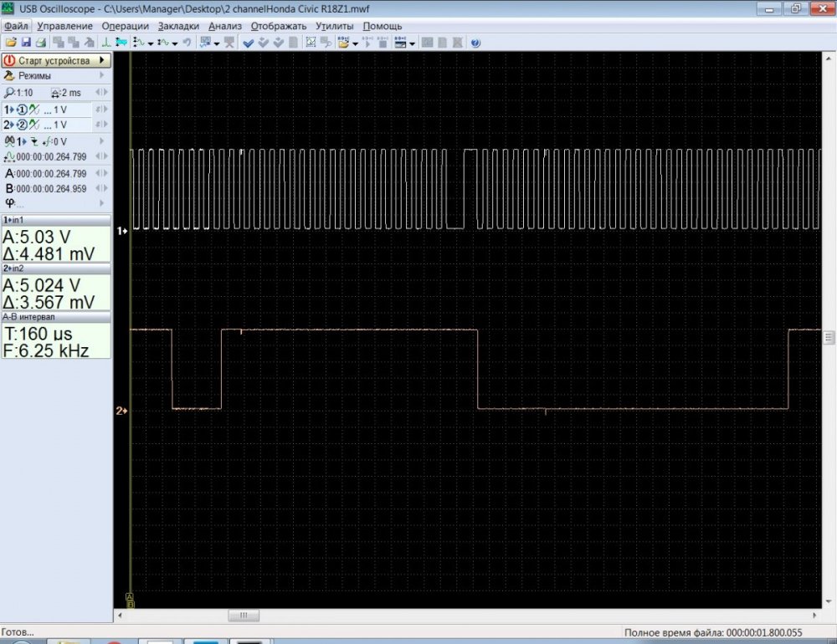Click the zoom magnifier icon next to 1:10
The width and height of the screenshot is (837, 644).
coord(9,93)
